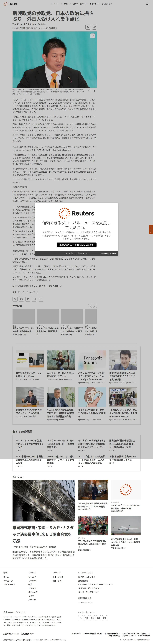Show next photo with right arrow

(x=94, y=91)
